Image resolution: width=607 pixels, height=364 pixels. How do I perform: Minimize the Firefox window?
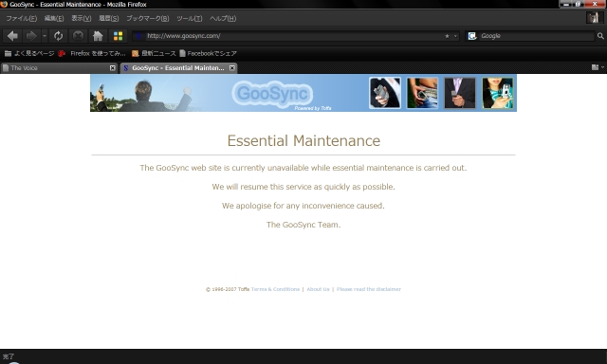coord(566,4)
